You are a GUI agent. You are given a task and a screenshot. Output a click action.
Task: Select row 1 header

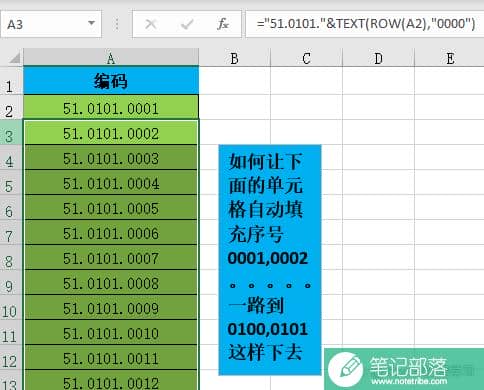11,81
